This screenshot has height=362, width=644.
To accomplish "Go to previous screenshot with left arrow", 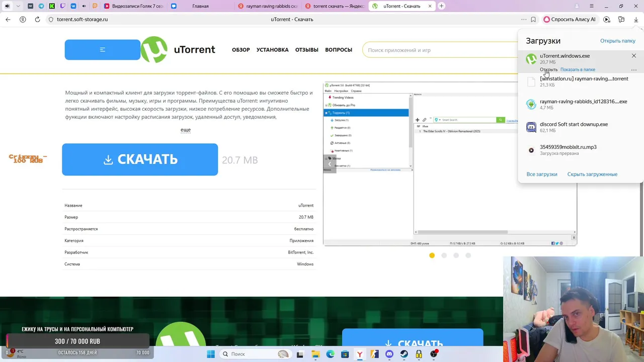I will [x=330, y=163].
